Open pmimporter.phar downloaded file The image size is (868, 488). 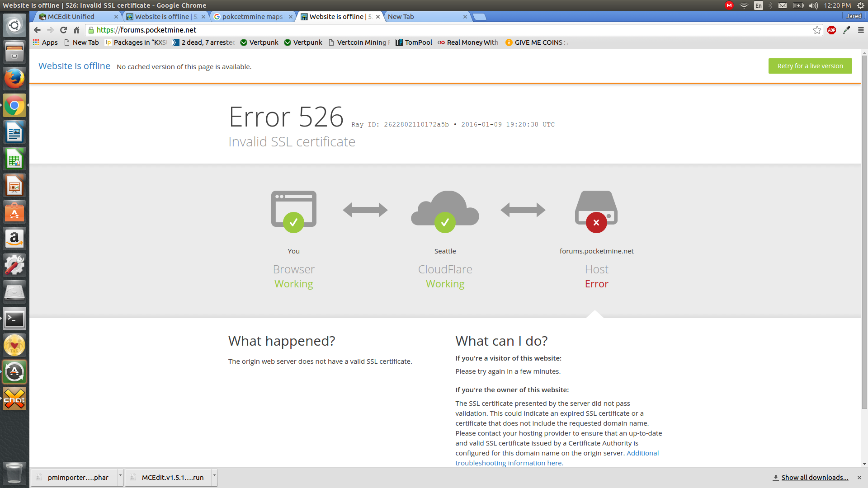[75, 477]
